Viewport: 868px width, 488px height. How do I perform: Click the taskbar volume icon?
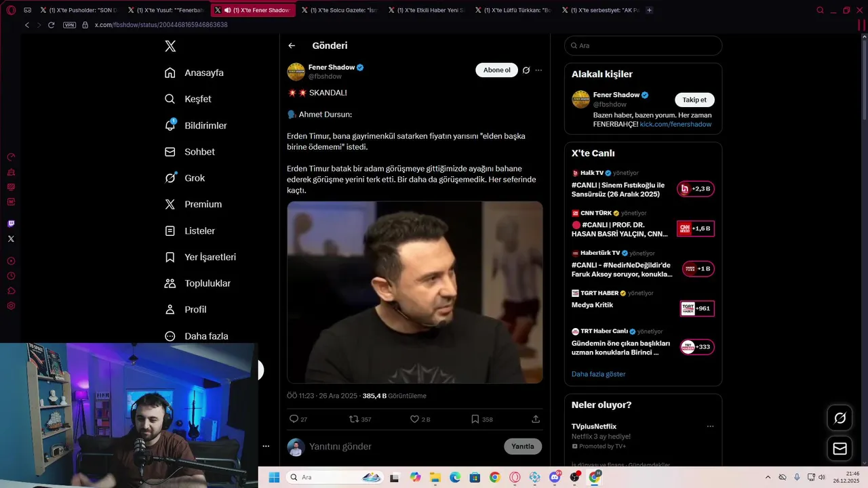click(x=822, y=477)
